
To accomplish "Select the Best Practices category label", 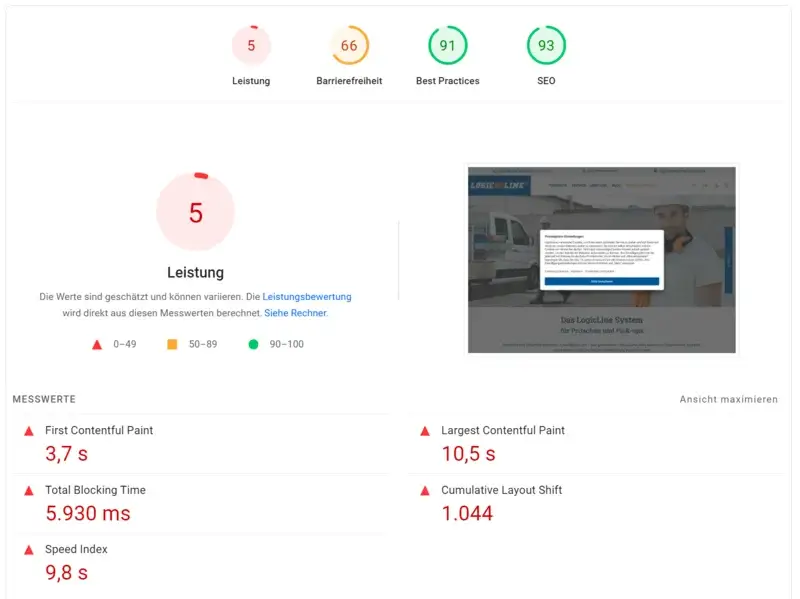I will [447, 81].
